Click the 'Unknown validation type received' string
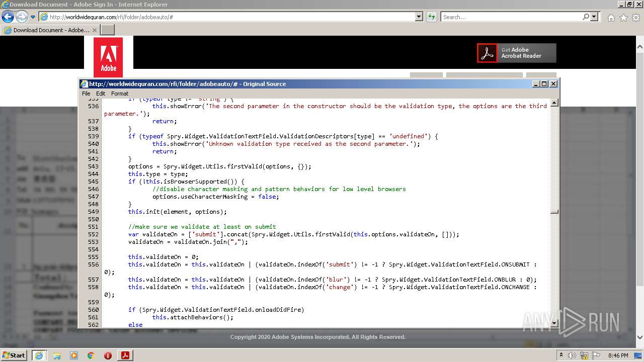 point(308,144)
